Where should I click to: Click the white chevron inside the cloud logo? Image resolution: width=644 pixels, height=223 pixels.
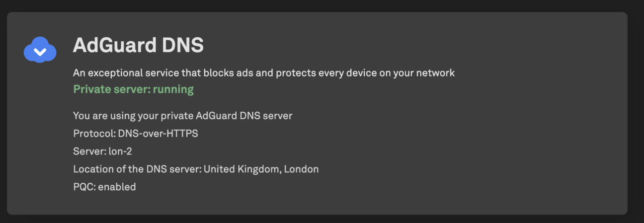pos(40,51)
